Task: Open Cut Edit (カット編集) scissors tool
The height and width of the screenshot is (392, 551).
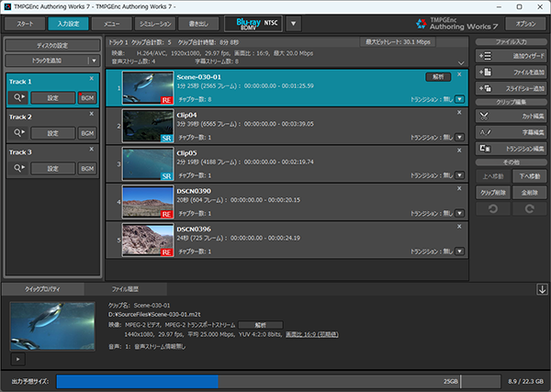Action: pyautogui.click(x=511, y=116)
